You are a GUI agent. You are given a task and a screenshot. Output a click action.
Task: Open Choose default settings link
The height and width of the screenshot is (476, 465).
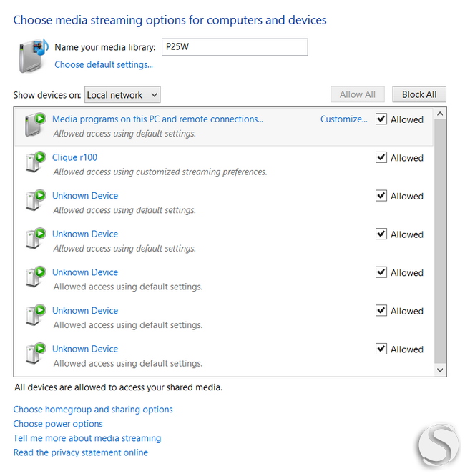(104, 64)
